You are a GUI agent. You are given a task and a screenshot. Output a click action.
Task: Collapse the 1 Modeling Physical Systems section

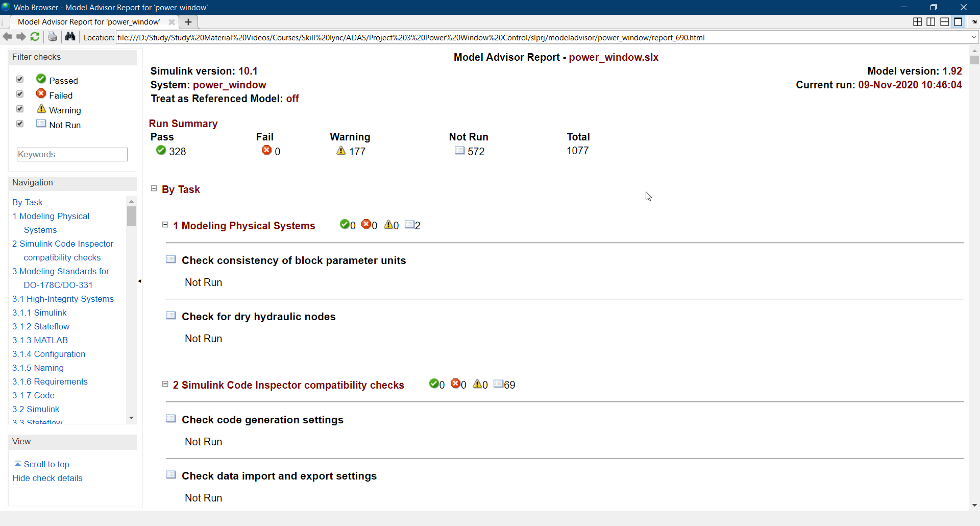(x=165, y=225)
